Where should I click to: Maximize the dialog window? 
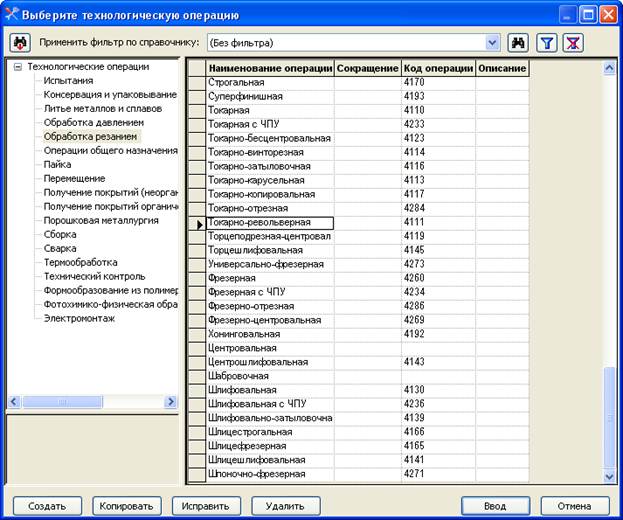point(588,15)
